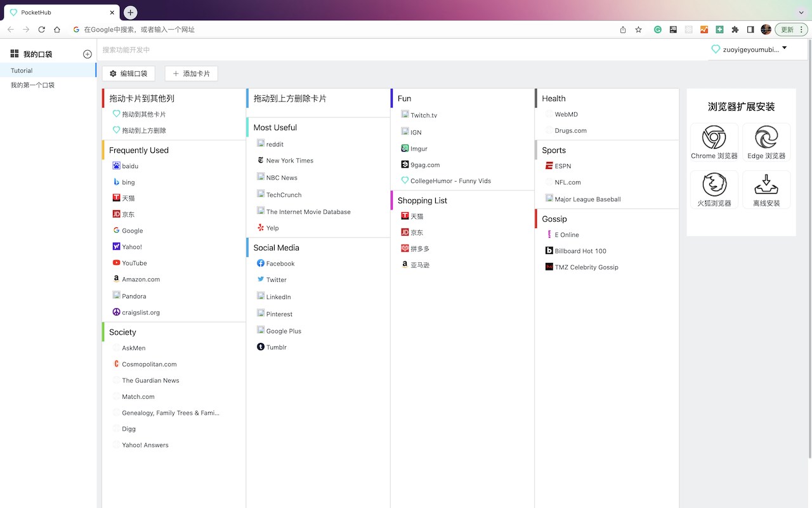Click the Tumblr icon
Viewport: 812px width, 508px height.
click(261, 347)
